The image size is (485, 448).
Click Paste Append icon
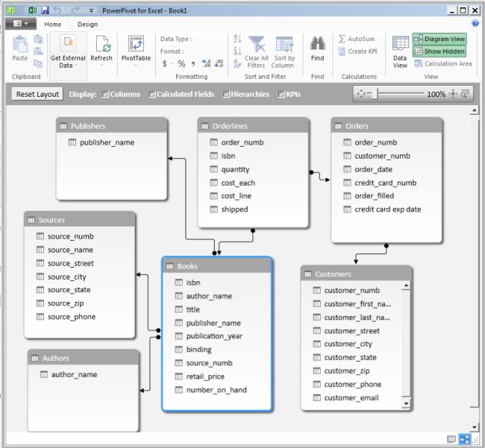click(x=38, y=39)
